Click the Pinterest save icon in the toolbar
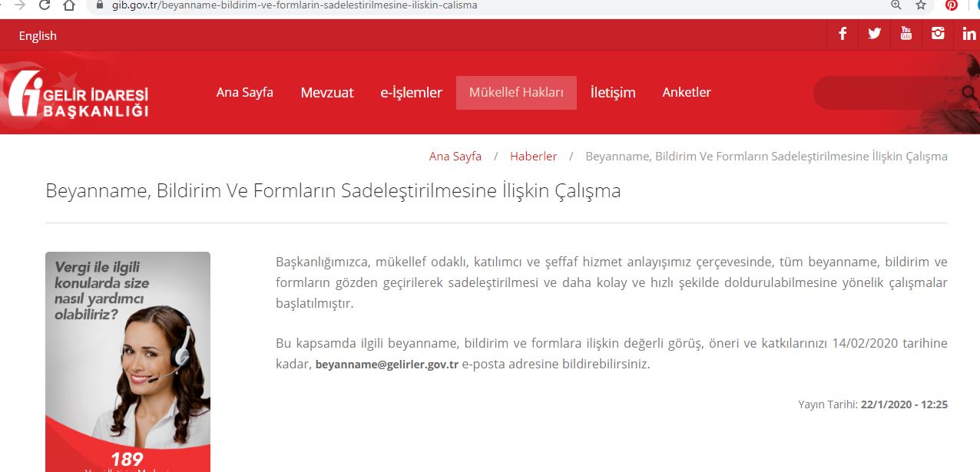 tap(949, 6)
